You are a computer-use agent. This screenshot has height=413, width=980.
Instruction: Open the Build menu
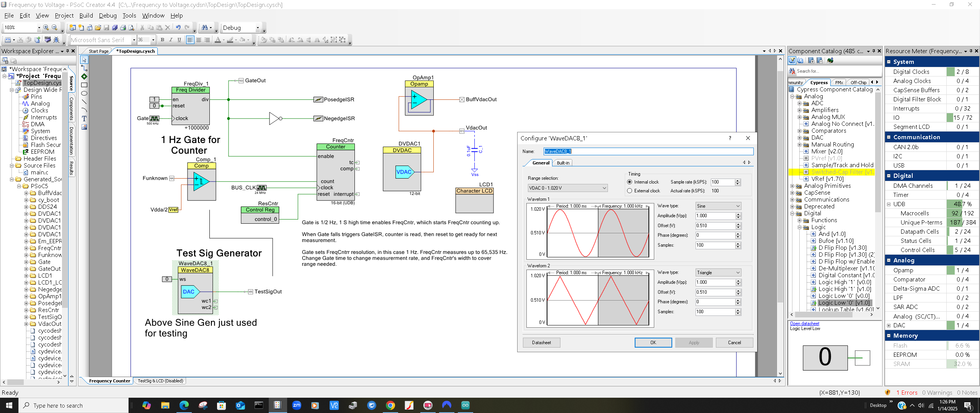(86, 16)
